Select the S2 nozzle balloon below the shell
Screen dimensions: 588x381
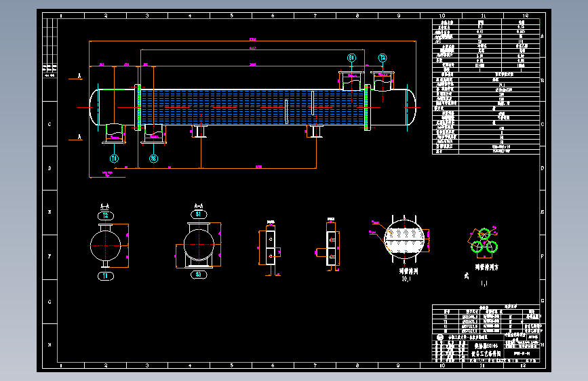153,159
